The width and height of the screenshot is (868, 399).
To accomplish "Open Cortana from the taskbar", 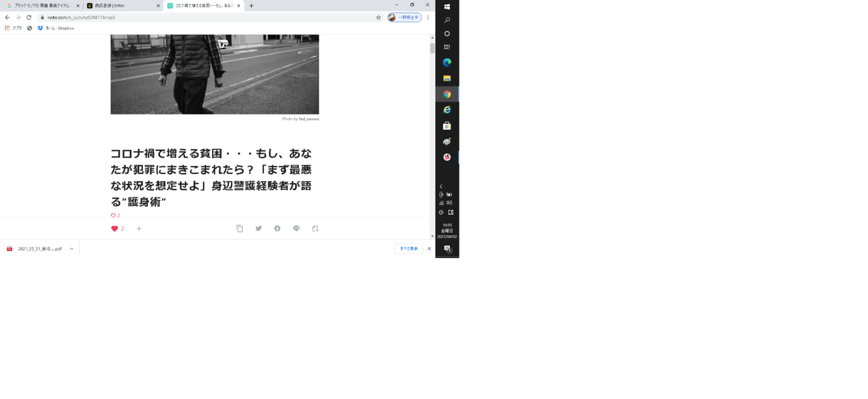I will tap(447, 34).
